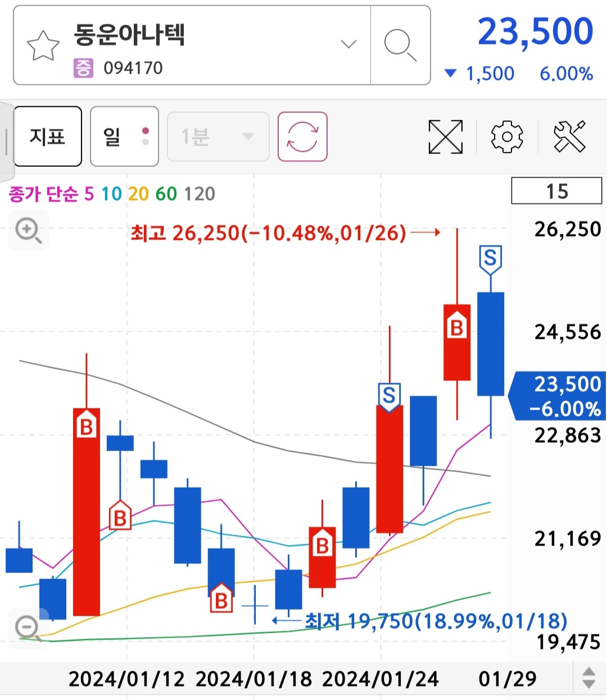Click the 최저 19,750 low annotation

pyautogui.click(x=436, y=621)
